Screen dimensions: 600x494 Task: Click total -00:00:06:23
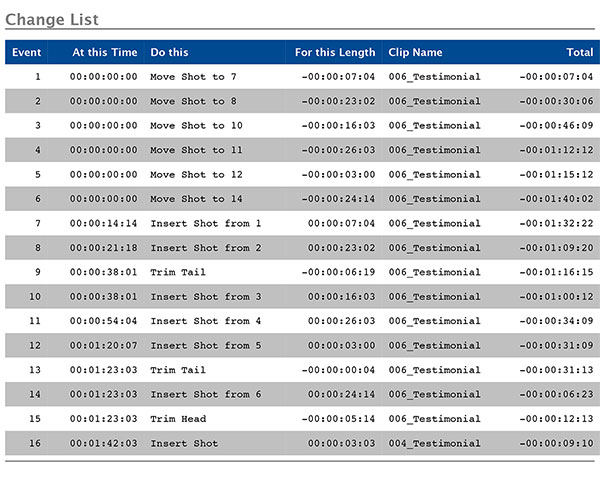pos(556,395)
